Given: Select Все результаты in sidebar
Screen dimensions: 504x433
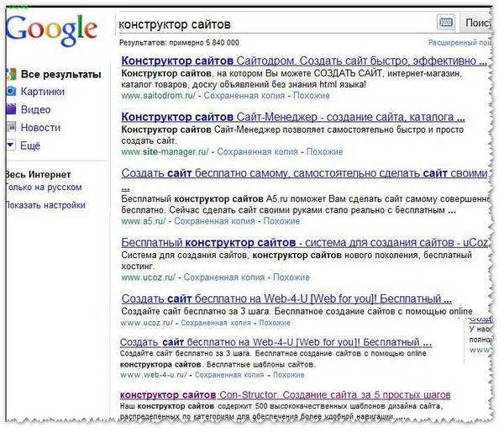Looking at the screenshot, I should coord(61,74).
